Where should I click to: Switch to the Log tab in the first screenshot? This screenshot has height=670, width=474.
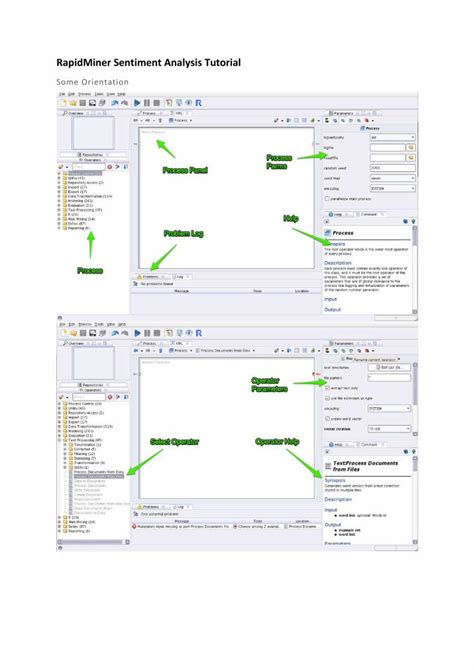coord(180,277)
